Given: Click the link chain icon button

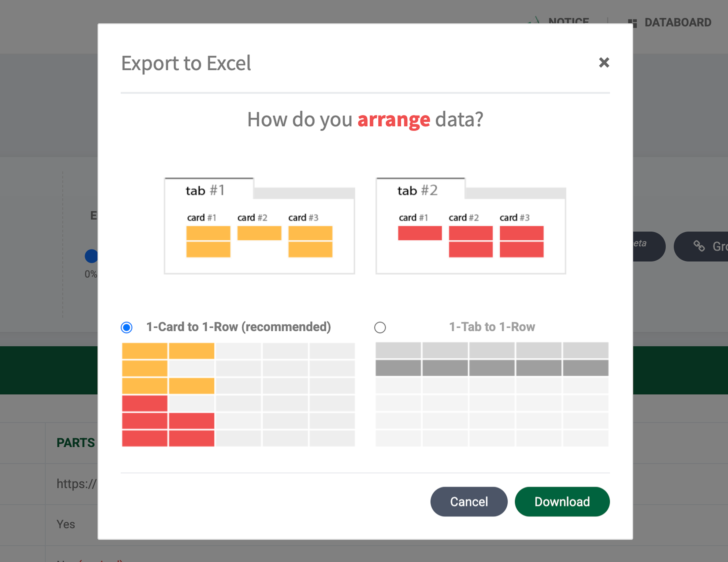Looking at the screenshot, I should pos(699,246).
